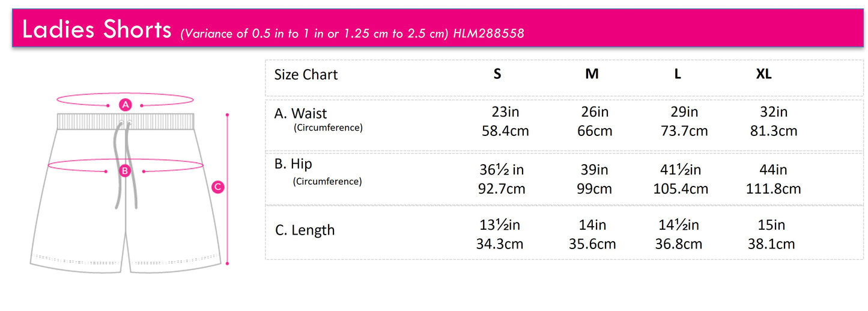Click the Ladies Shorts title text
The height and width of the screenshot is (311, 868).
[x=97, y=30]
